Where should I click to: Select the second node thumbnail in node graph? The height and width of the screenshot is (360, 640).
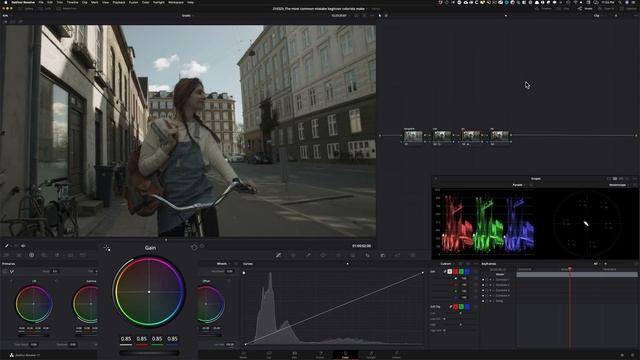(x=442, y=136)
